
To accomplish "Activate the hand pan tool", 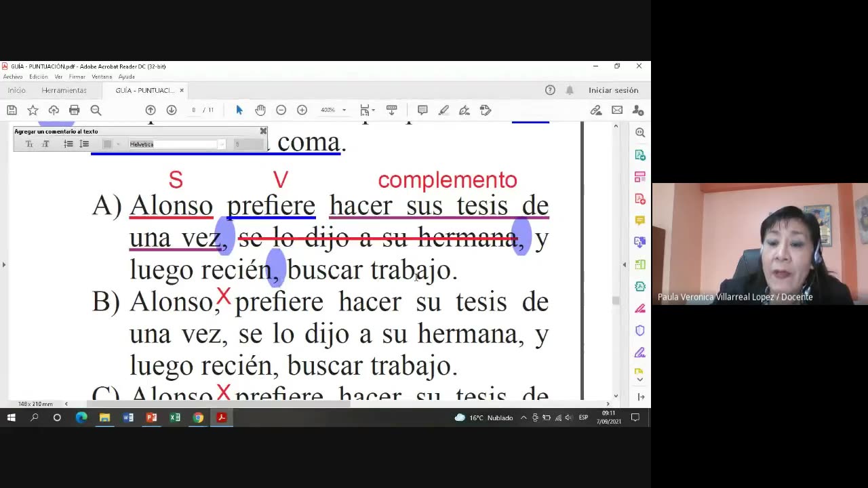I will [x=260, y=110].
